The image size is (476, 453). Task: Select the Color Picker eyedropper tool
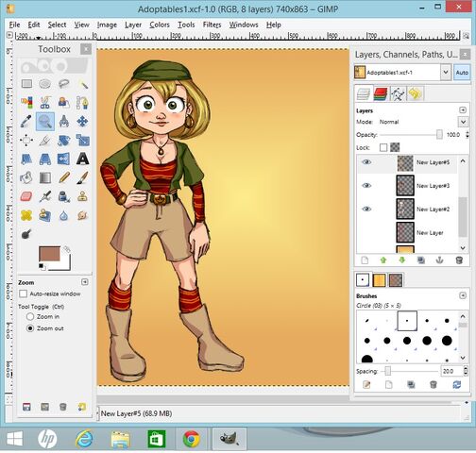coord(26,122)
